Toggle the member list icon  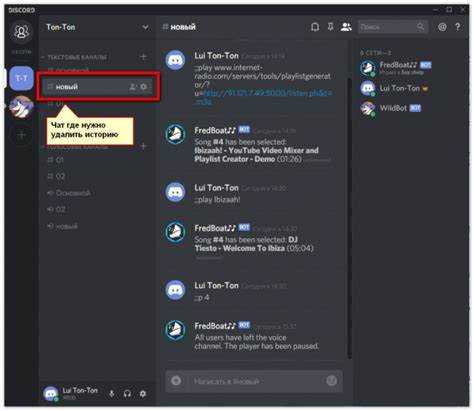346,27
